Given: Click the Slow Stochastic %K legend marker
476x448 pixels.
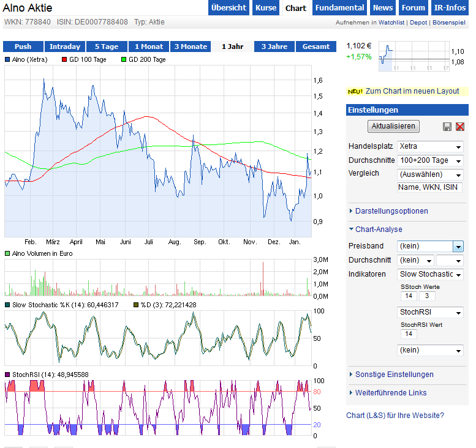Looking at the screenshot, I should [x=7, y=305].
